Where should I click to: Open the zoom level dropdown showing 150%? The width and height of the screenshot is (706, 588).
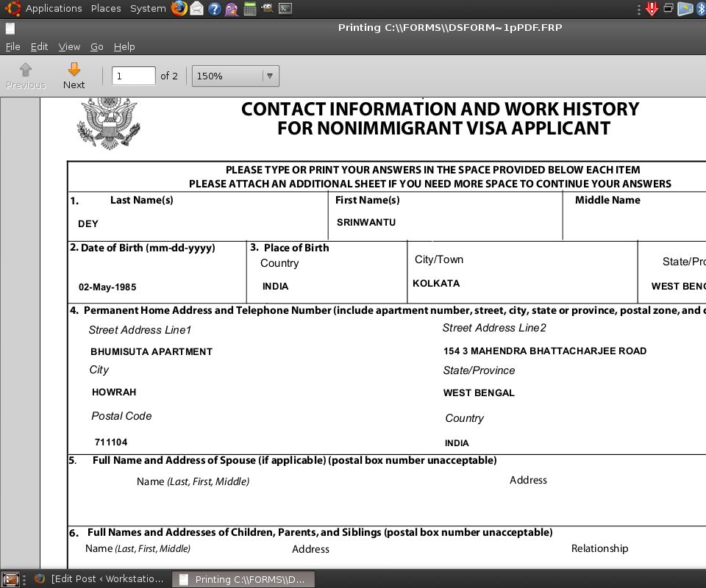pos(235,76)
